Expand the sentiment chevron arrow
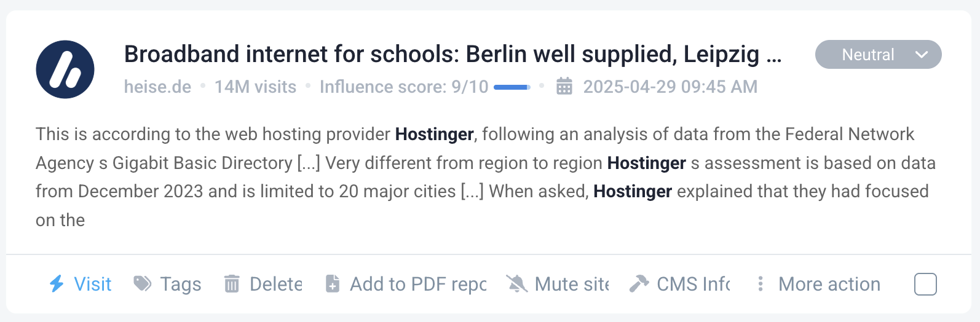980x322 pixels. [921, 55]
